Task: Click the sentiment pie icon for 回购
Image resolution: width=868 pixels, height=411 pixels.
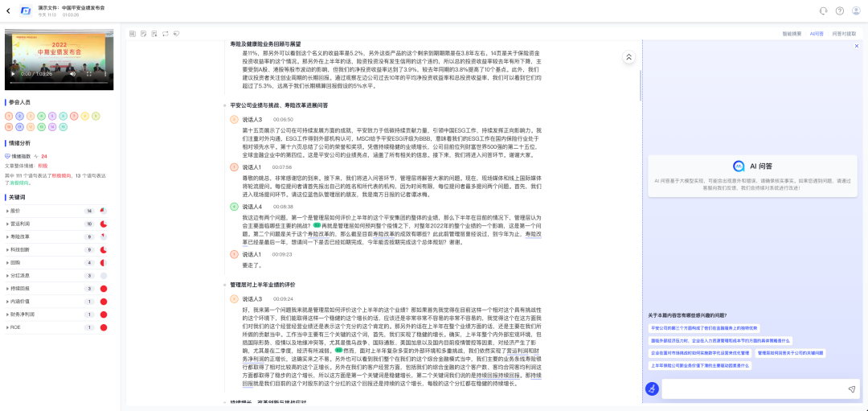Action: point(104,262)
